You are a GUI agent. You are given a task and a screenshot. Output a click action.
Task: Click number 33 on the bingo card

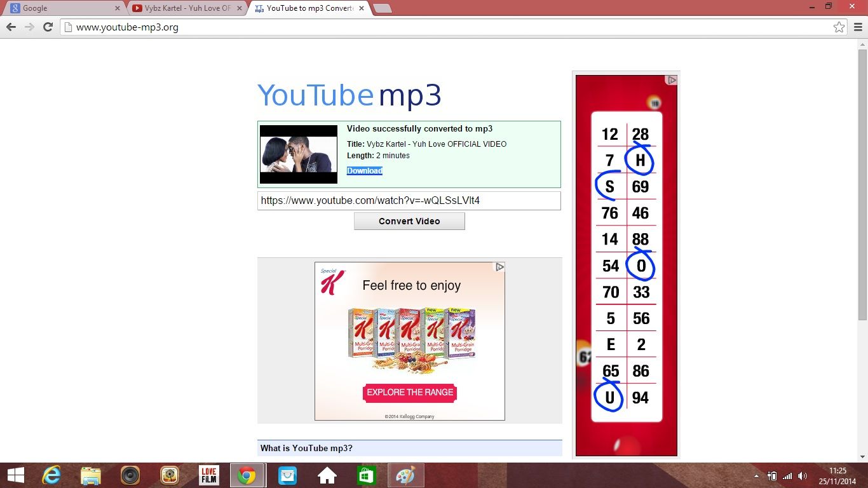(641, 292)
